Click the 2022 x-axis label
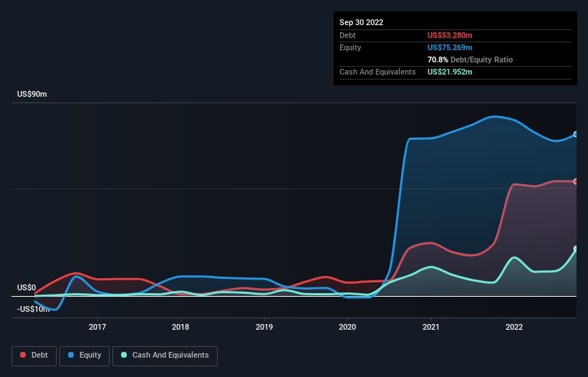The image size is (588, 377). tap(514, 327)
